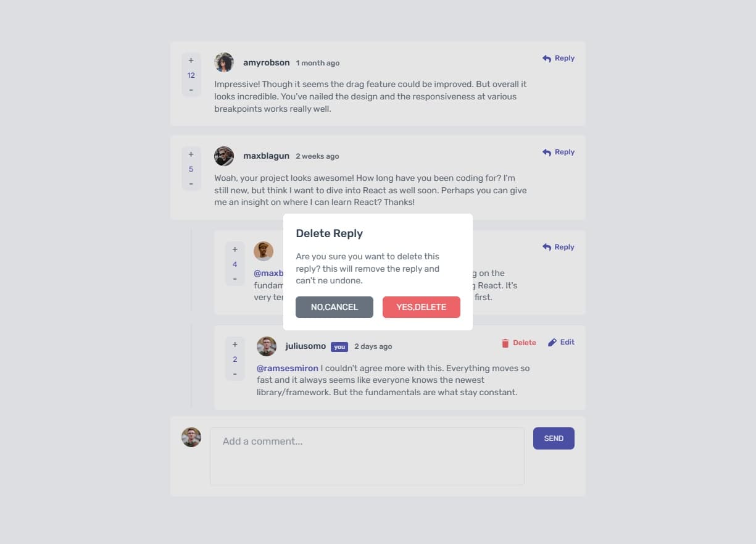Image resolution: width=756 pixels, height=544 pixels.
Task: Reply to amyrobson's comment
Action: (559, 58)
